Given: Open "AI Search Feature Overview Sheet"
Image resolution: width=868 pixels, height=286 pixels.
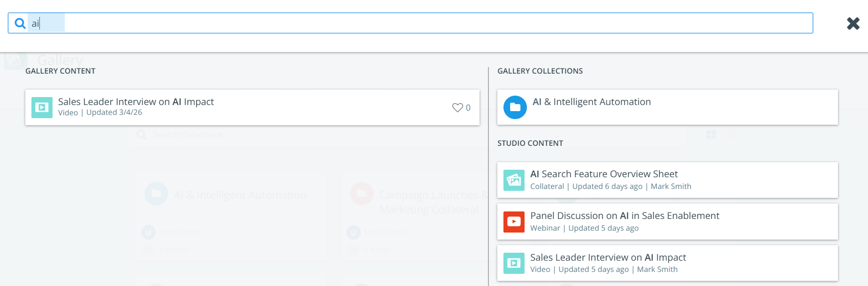Looking at the screenshot, I should click(604, 174).
